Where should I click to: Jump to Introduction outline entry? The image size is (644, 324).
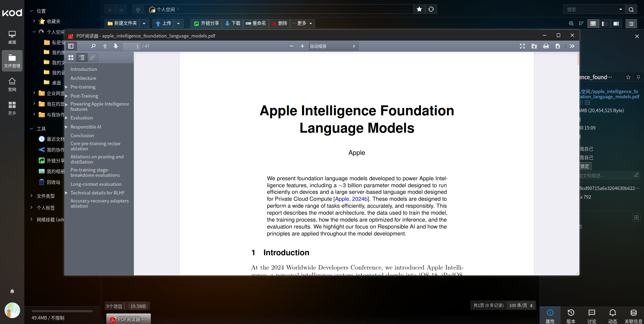(84, 69)
